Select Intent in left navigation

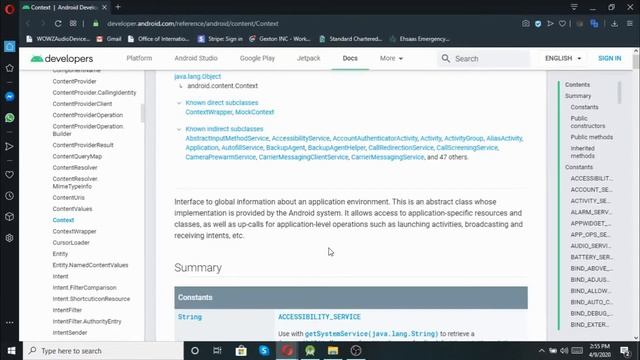60,276
